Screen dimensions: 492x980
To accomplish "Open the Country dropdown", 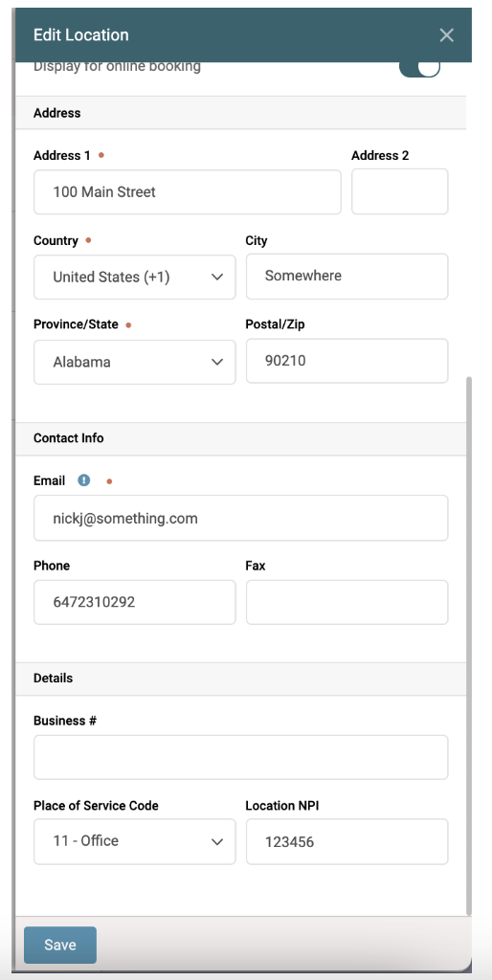I will [x=135, y=277].
